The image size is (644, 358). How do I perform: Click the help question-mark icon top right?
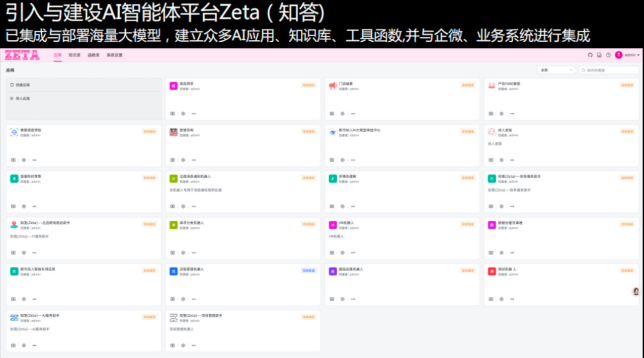(608, 55)
